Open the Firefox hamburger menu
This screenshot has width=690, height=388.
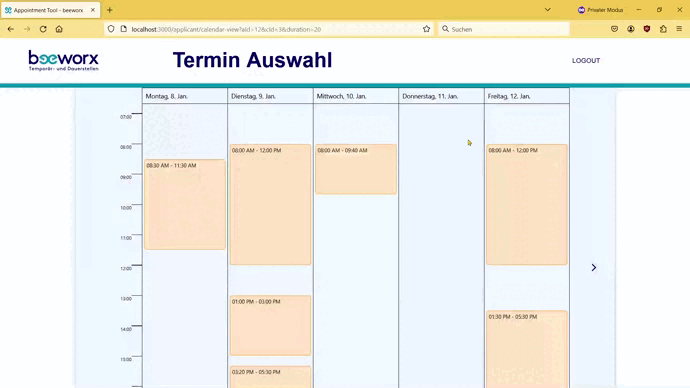tap(679, 29)
